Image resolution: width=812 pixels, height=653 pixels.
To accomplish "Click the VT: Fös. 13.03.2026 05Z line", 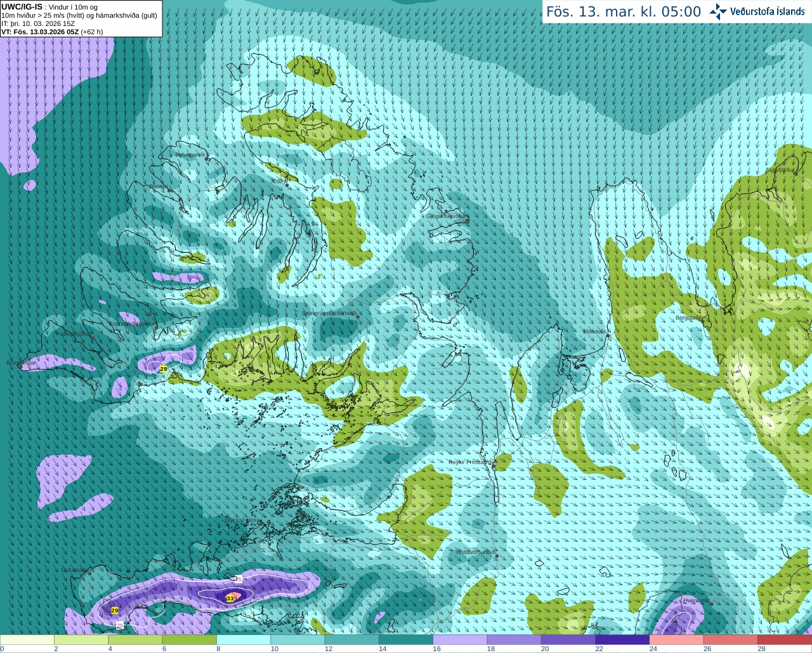I will [52, 32].
